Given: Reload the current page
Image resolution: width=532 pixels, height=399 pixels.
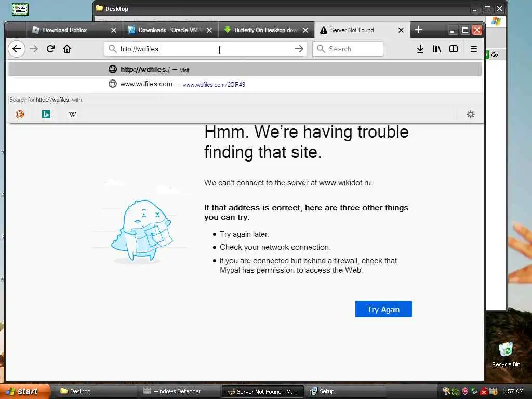Looking at the screenshot, I should click(50, 49).
